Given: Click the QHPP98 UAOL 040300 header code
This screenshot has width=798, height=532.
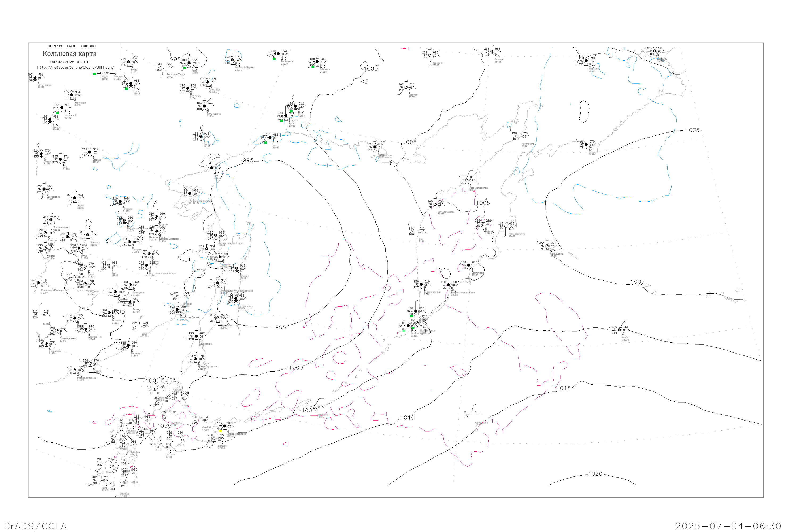Looking at the screenshot, I should coord(71,46).
